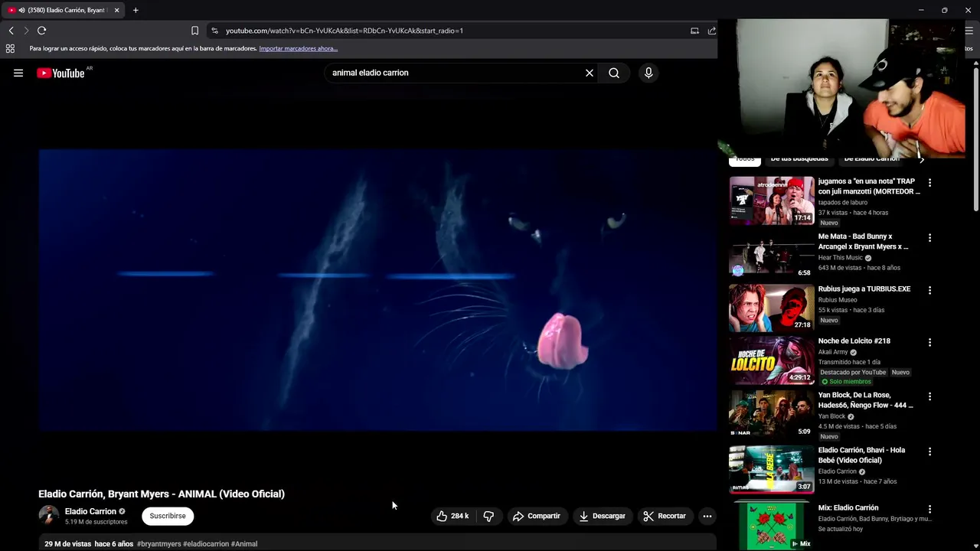Open a new browser tab
This screenshot has height=551, width=980.
pyautogui.click(x=136, y=10)
